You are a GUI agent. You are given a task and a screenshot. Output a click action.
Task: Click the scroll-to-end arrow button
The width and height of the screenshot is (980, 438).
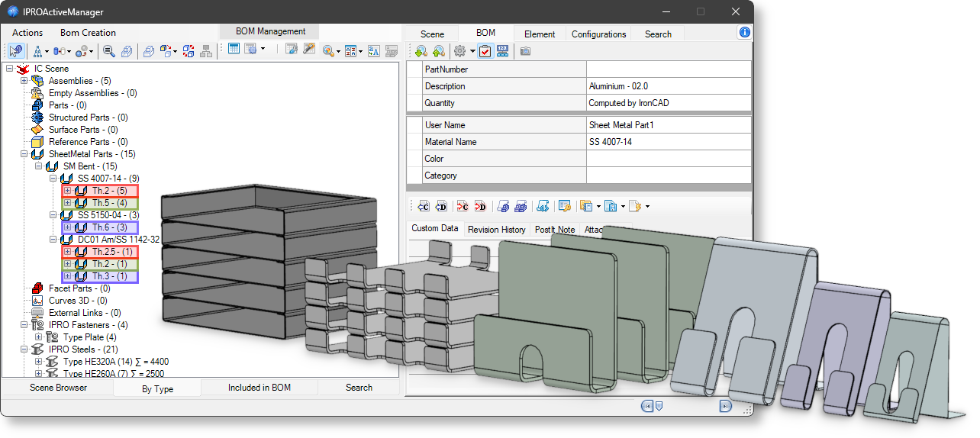coord(725,406)
